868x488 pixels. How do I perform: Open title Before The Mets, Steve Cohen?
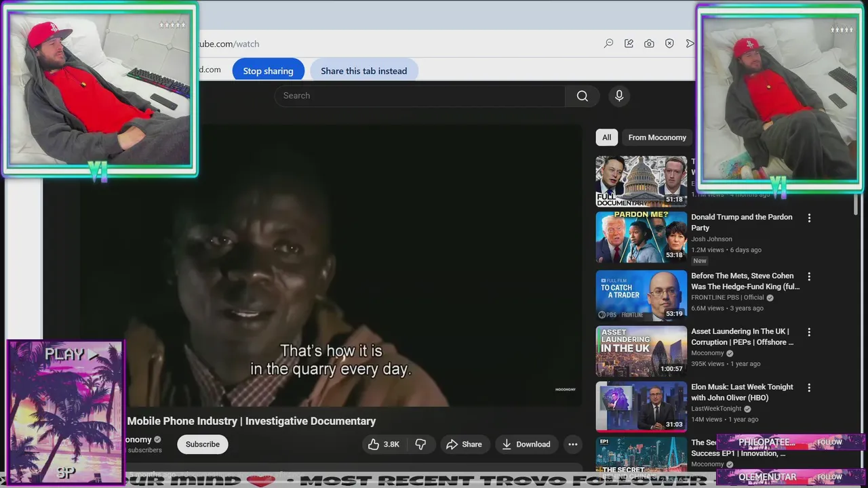click(x=745, y=281)
